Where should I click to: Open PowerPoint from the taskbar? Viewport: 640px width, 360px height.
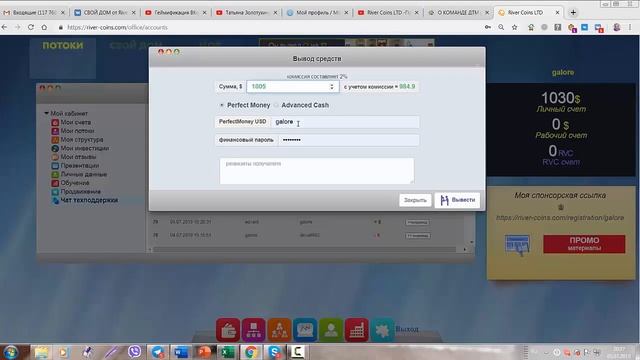(204, 352)
